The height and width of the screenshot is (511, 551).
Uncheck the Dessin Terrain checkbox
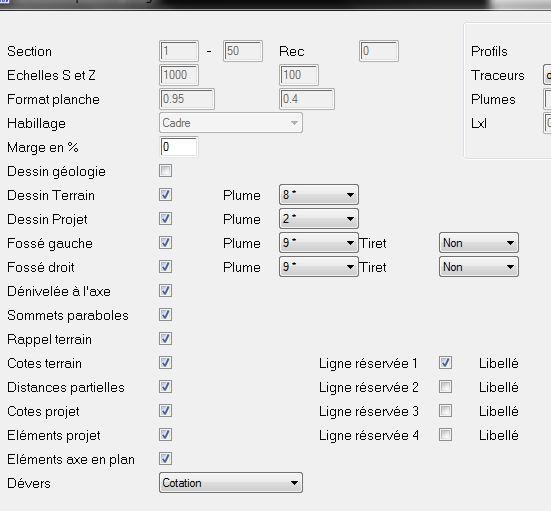(x=165, y=195)
